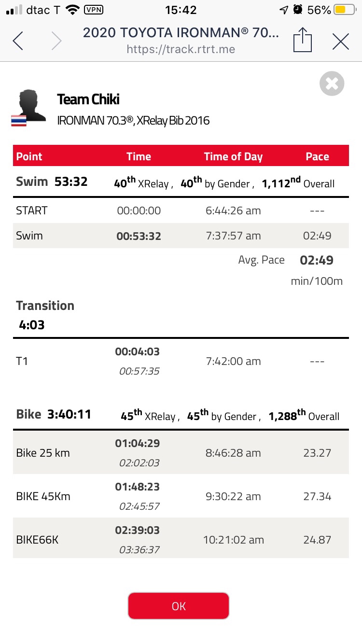Tap the battery icon in status bar
This screenshot has width=362, height=644.
(345, 10)
